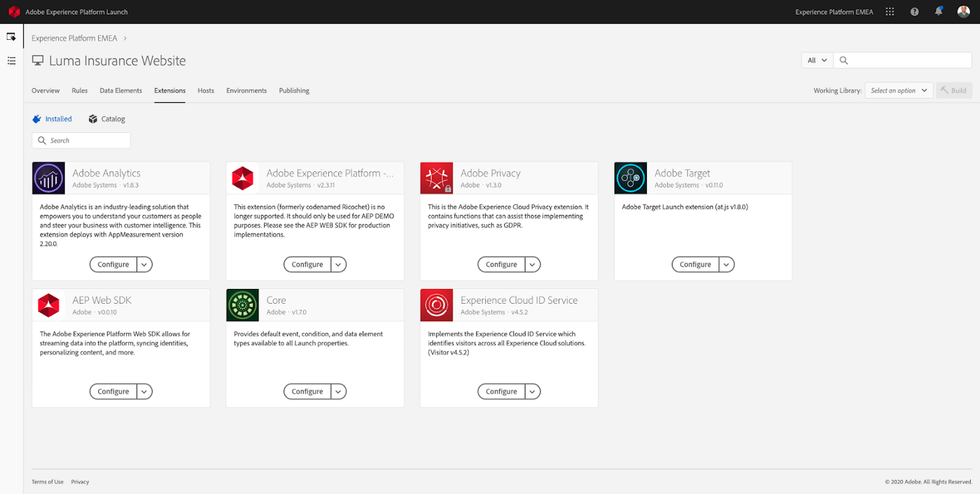Expand the Configure dropdown on Adobe Analytics

[145, 264]
